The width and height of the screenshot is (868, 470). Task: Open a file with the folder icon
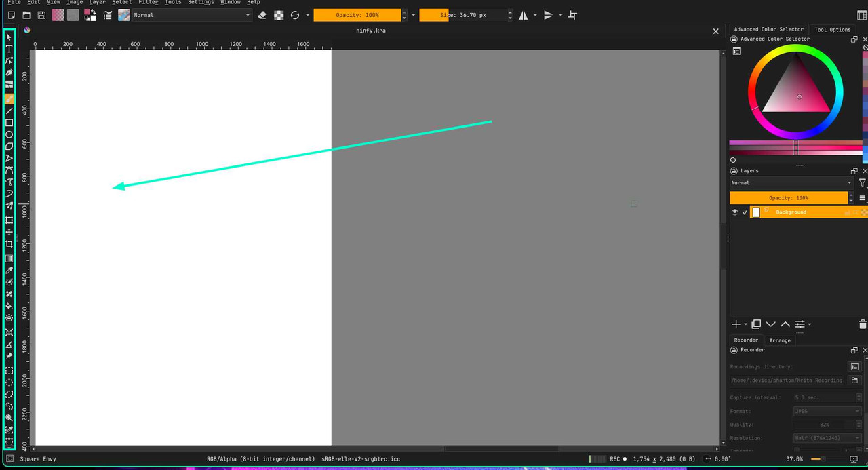pyautogui.click(x=26, y=15)
